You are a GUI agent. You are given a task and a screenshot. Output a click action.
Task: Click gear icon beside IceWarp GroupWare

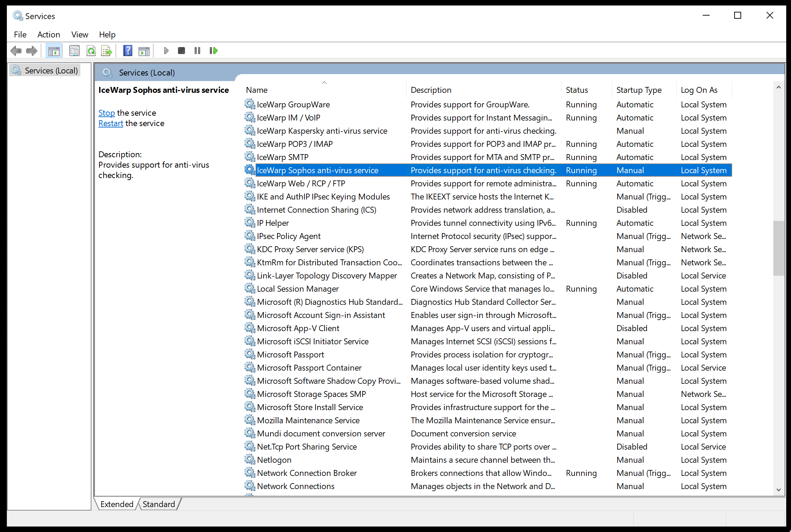coord(250,104)
